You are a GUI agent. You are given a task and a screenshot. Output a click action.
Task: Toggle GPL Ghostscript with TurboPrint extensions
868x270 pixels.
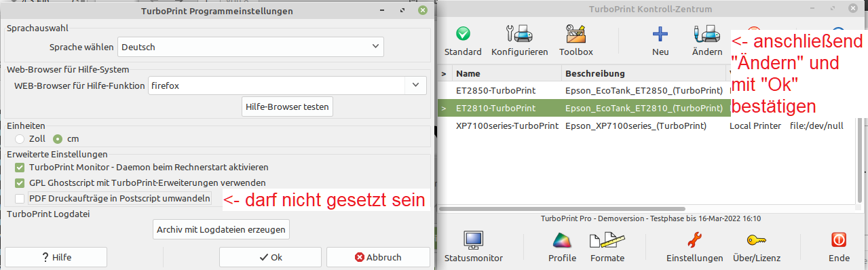pos(19,182)
